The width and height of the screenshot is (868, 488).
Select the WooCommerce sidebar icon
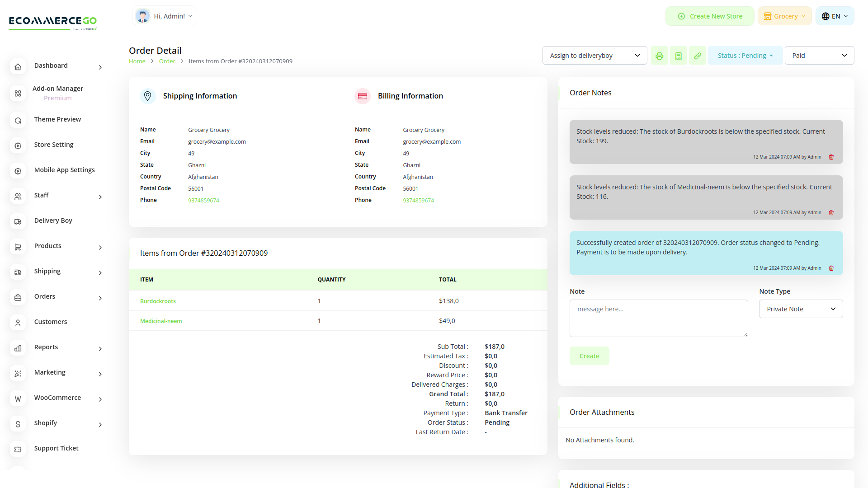pyautogui.click(x=18, y=399)
